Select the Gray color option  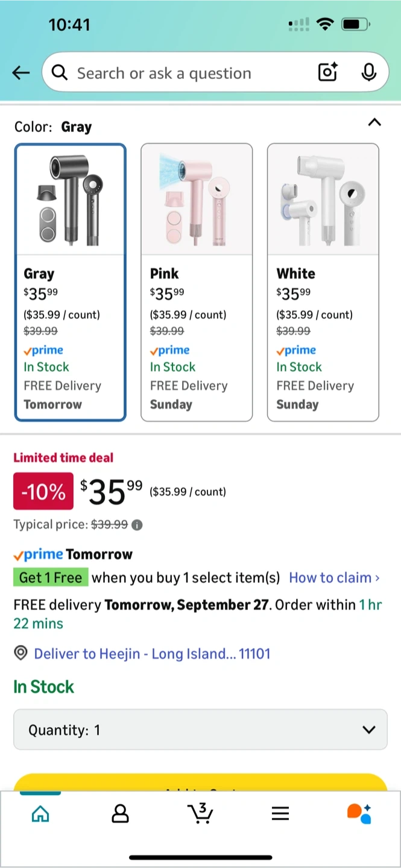click(x=71, y=282)
